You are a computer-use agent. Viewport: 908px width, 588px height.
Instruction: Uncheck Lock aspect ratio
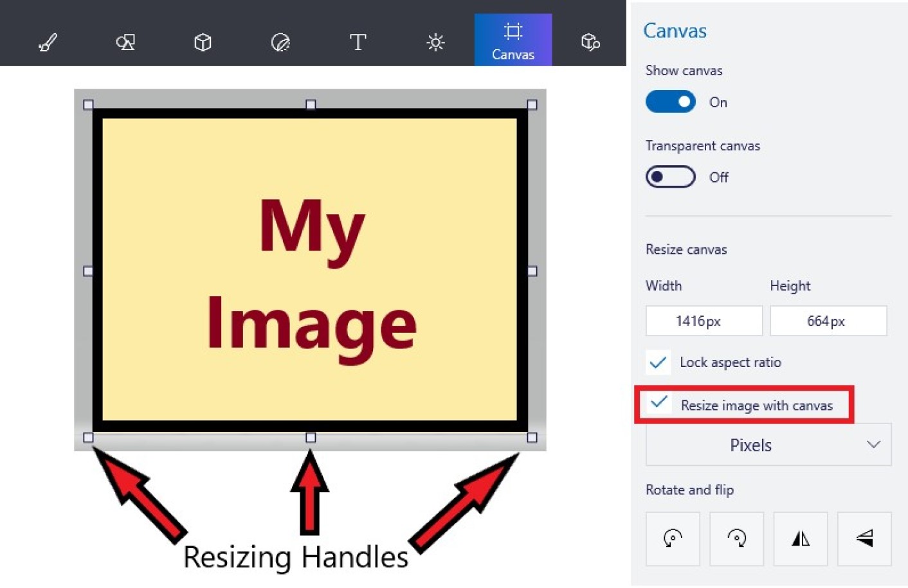[657, 362]
